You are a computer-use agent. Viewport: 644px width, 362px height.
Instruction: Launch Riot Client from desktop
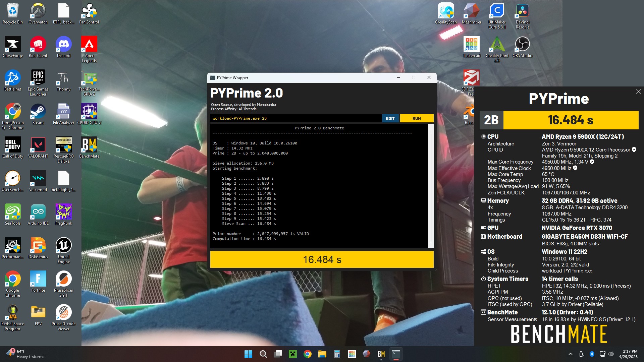coord(38,47)
